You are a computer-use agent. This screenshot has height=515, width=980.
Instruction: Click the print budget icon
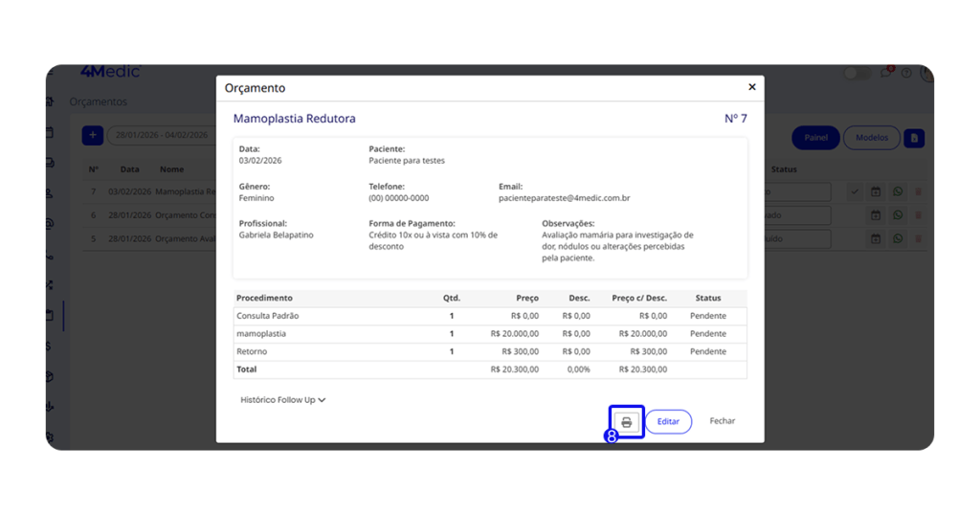coord(626,422)
